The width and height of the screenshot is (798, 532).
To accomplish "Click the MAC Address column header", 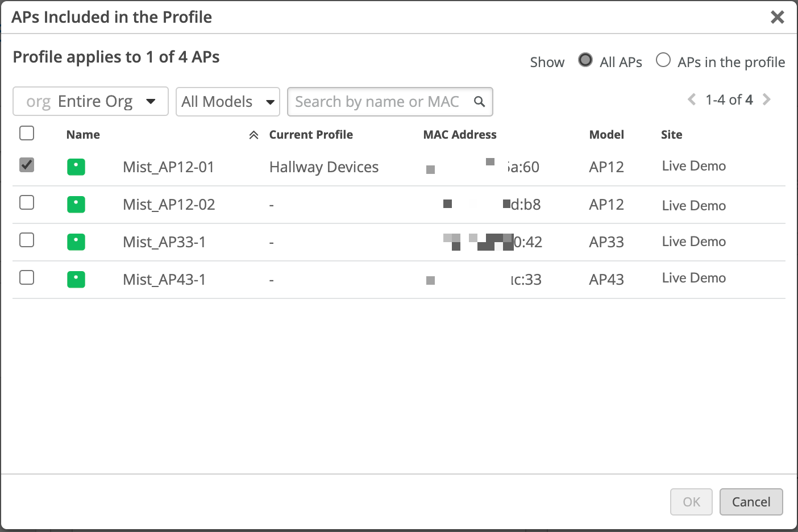I will (459, 135).
